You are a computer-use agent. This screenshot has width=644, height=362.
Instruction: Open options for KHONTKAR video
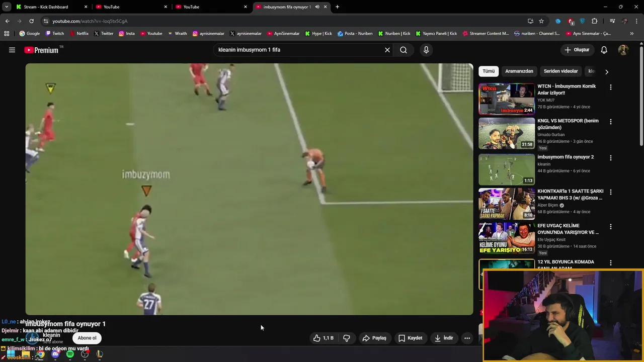[x=611, y=192]
